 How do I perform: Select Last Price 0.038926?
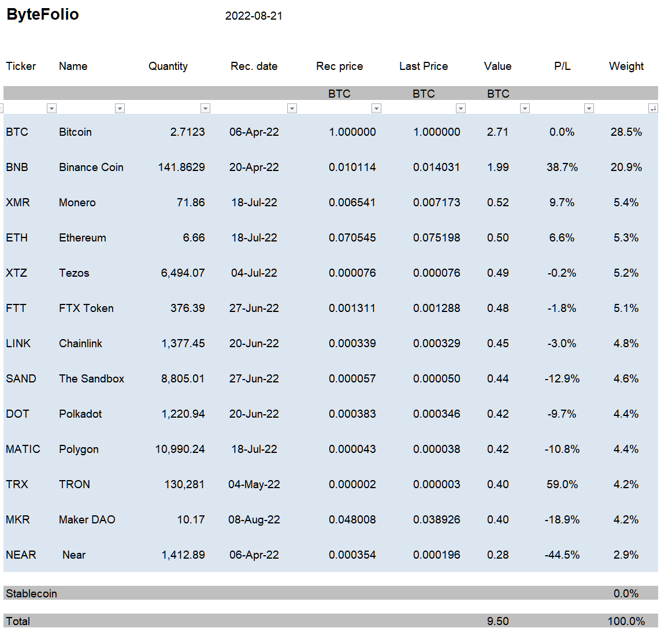pos(437,519)
